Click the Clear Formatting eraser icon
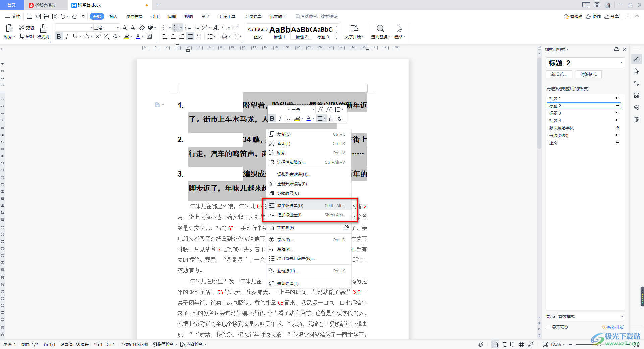 click(142, 28)
